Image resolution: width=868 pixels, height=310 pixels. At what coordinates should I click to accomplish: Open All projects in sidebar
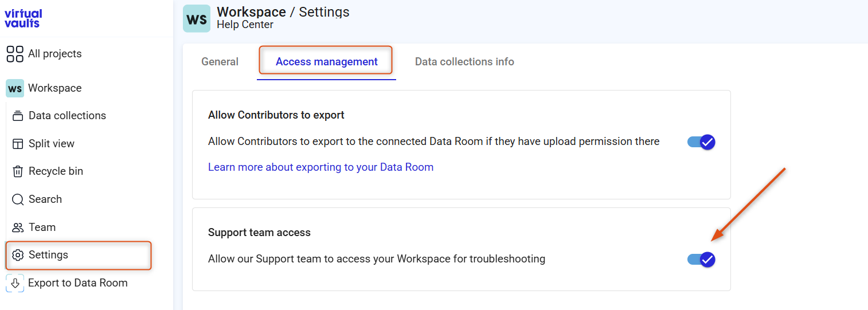coord(55,54)
